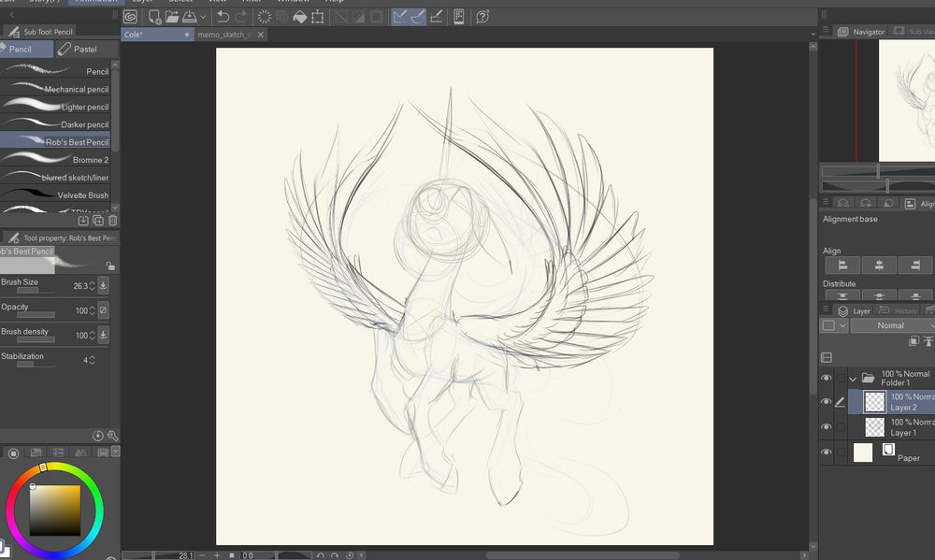This screenshot has width=935, height=560.
Task: Open Clip Studio Paint support help icon
Action: [482, 17]
